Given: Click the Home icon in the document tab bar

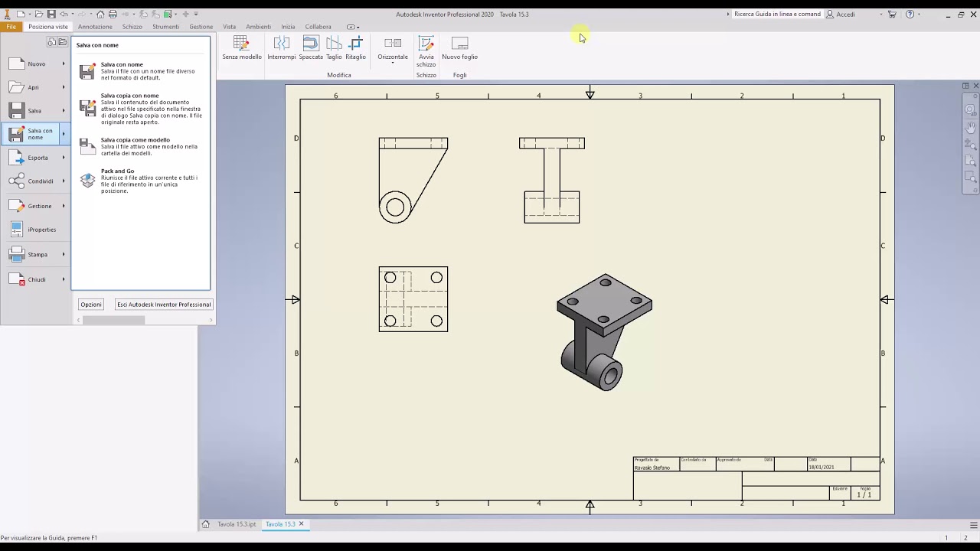Looking at the screenshot, I should (205, 524).
